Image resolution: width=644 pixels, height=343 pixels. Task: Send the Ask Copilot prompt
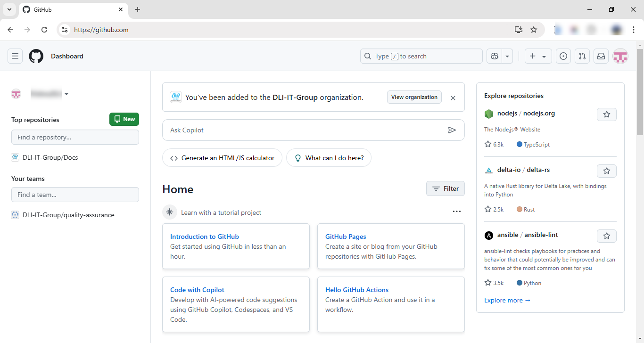pos(452,130)
